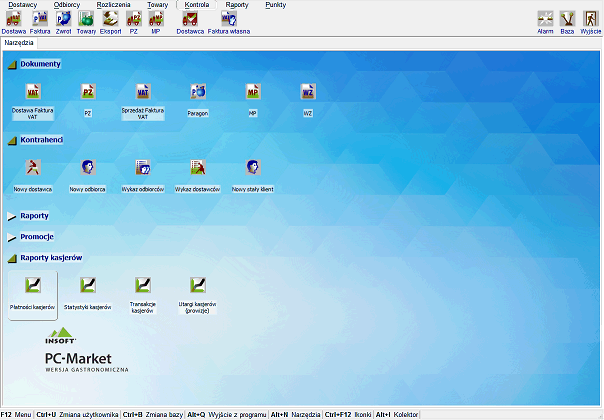Collapse the Raporty kasjerów section

point(12,258)
